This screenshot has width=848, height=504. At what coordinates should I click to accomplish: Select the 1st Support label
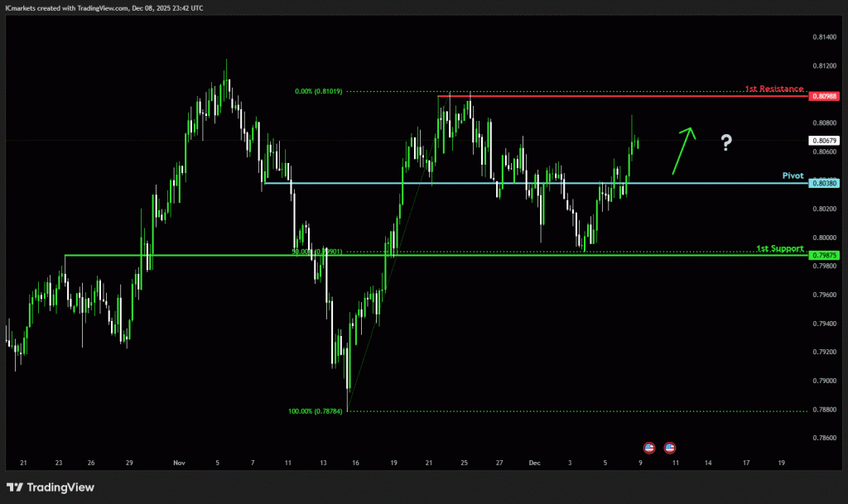point(779,248)
